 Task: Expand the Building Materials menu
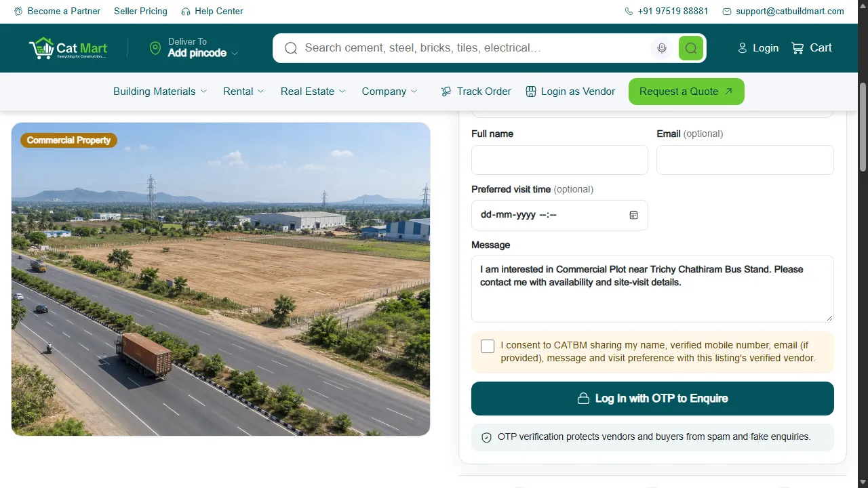pos(160,91)
